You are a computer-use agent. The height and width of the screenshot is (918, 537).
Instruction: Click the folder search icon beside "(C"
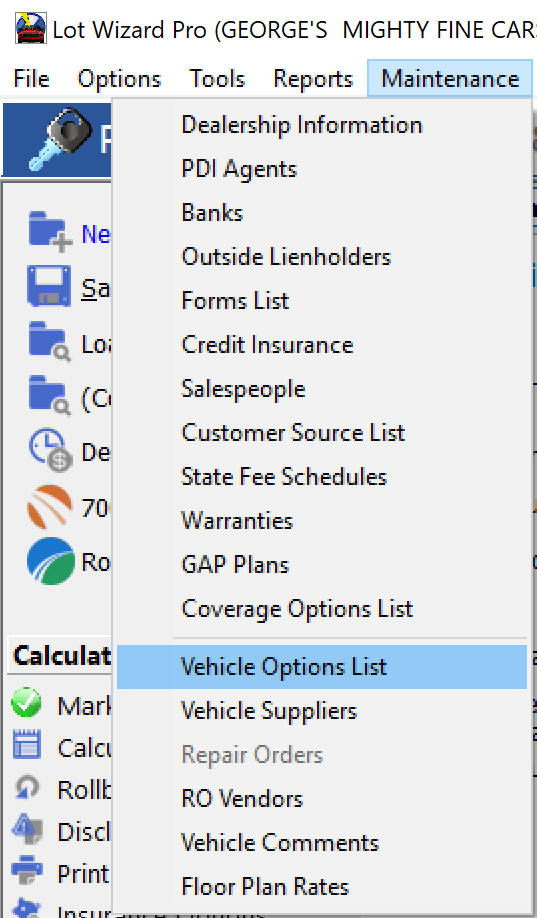coord(49,396)
